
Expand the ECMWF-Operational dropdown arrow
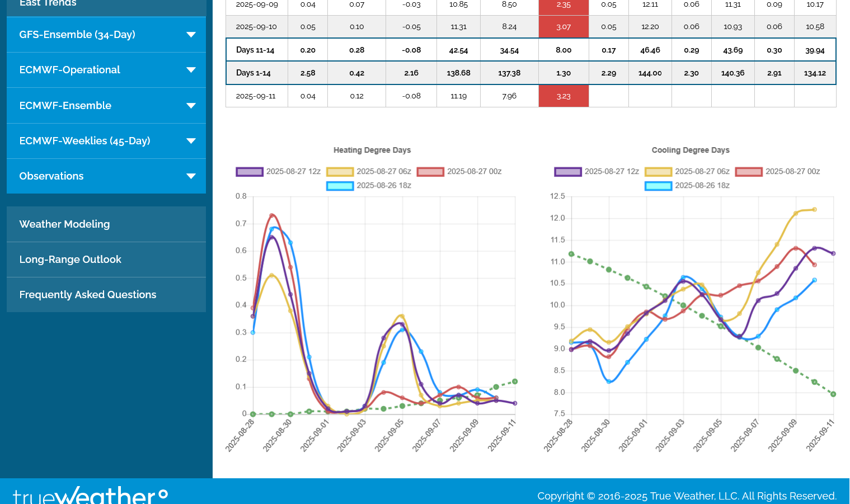point(191,70)
